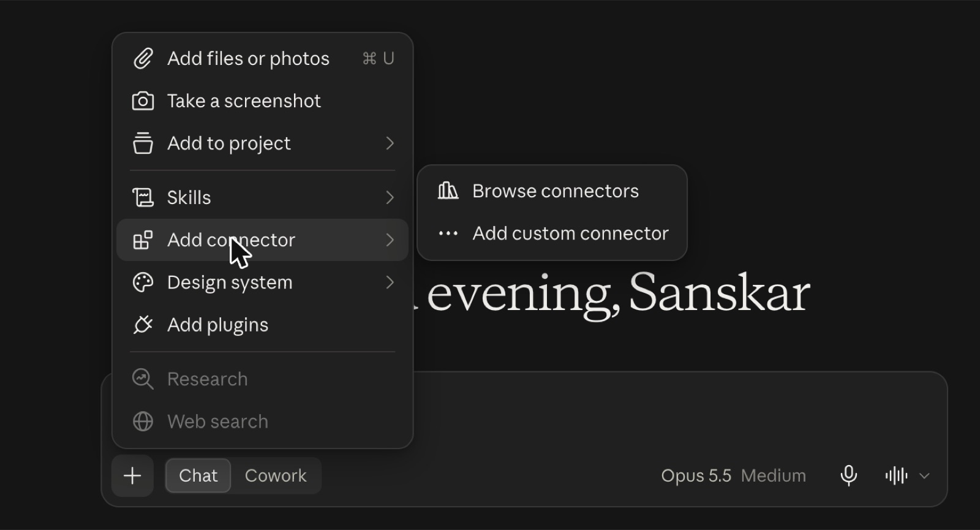
Task: Choose Browse connectors from the submenu
Action: [x=552, y=191]
